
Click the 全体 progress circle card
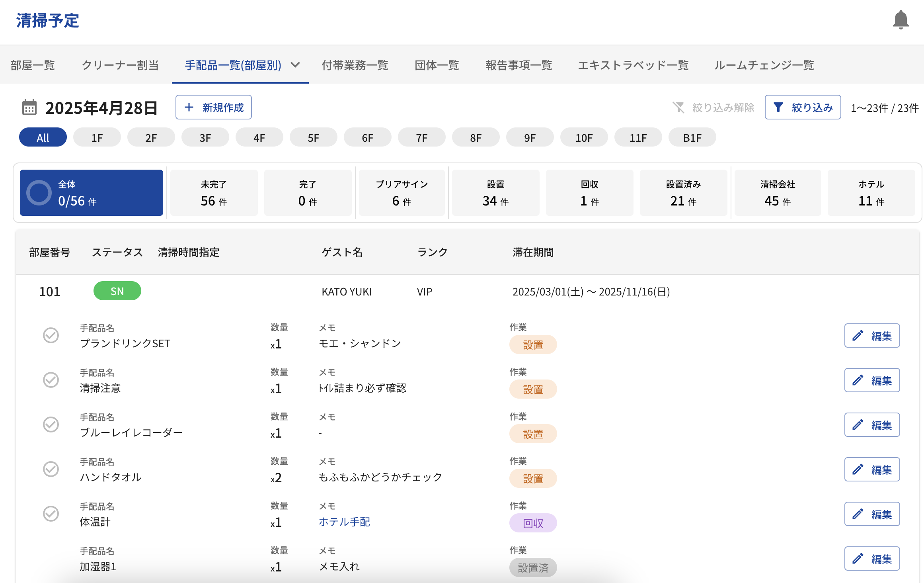92,193
